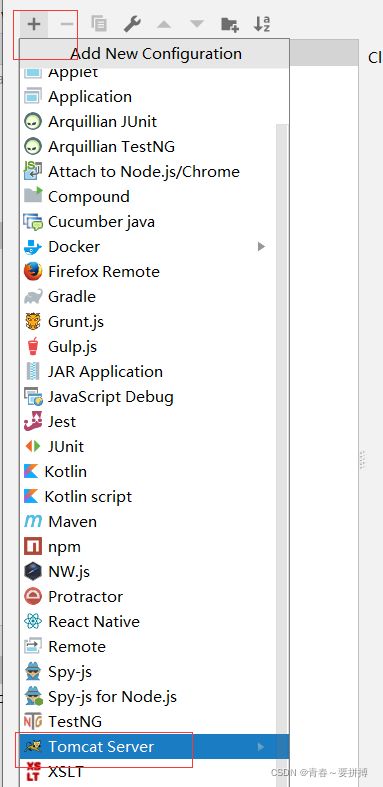The height and width of the screenshot is (787, 383).
Task: Click the panel splitter drag handle
Action: coord(363,460)
